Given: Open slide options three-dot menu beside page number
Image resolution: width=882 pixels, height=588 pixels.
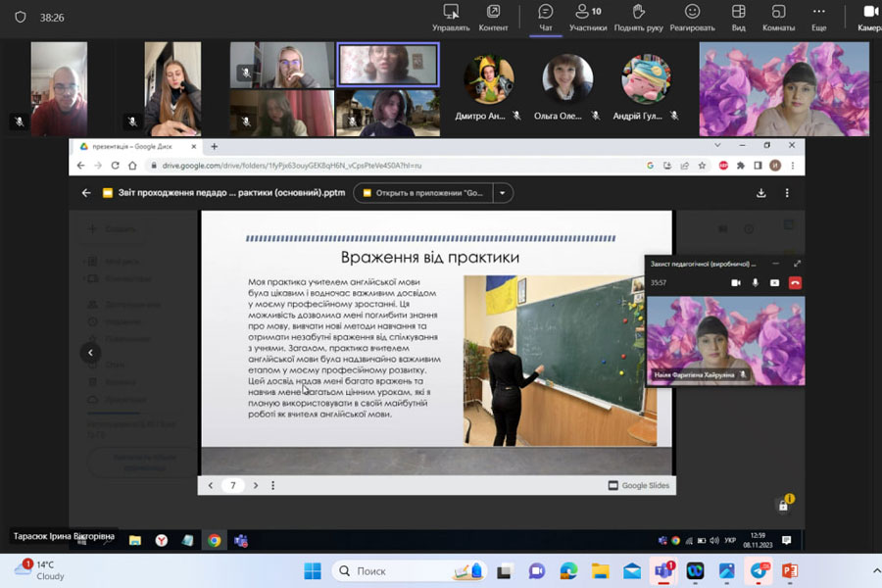Looking at the screenshot, I should pyautogui.click(x=273, y=485).
